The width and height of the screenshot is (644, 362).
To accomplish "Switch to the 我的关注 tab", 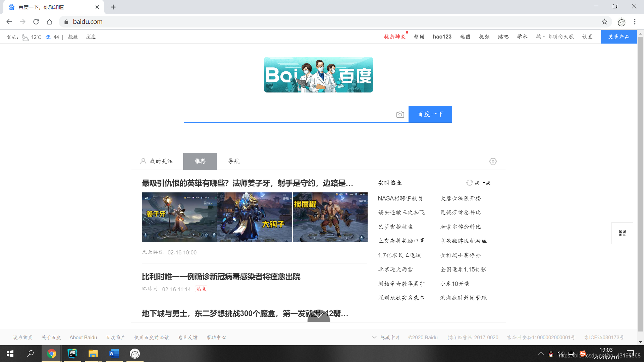I will coord(157,161).
